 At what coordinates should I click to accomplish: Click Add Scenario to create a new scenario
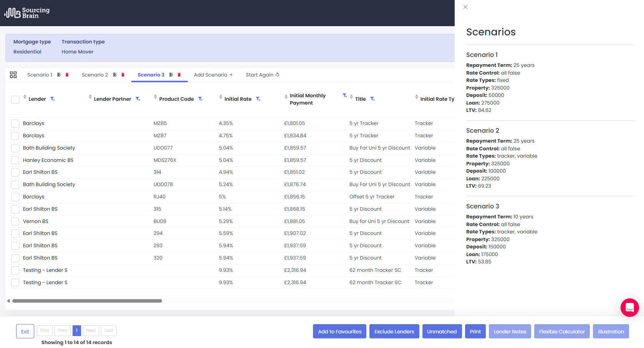point(214,75)
